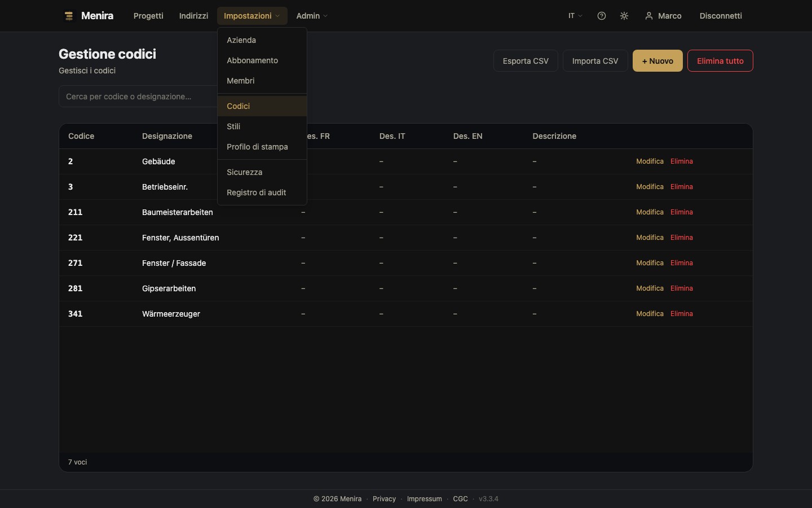Click the Menira brand name
The width and height of the screenshot is (812, 508).
tap(97, 16)
